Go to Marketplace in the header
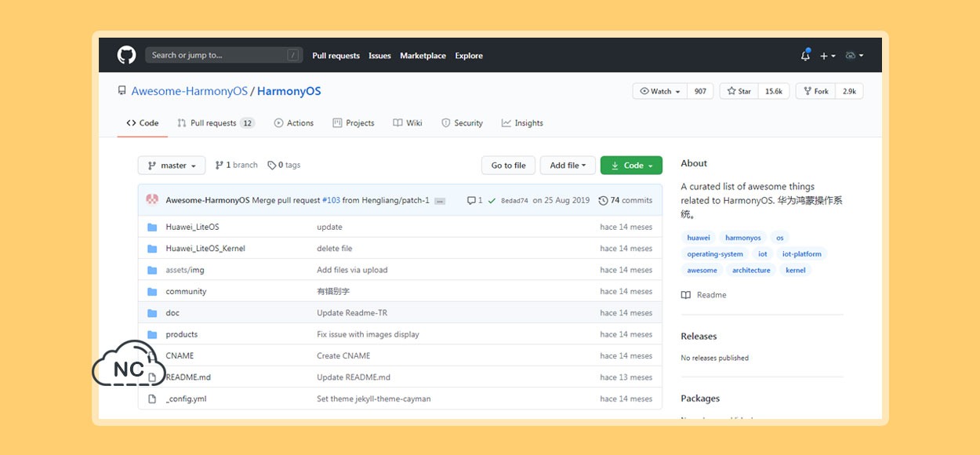Image resolution: width=980 pixels, height=455 pixels. pyautogui.click(x=423, y=56)
